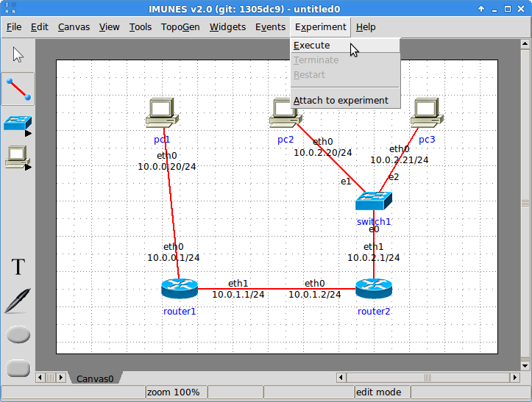Expand the switch tool submenu arrow
The height and width of the screenshot is (402, 532).
click(x=28, y=134)
